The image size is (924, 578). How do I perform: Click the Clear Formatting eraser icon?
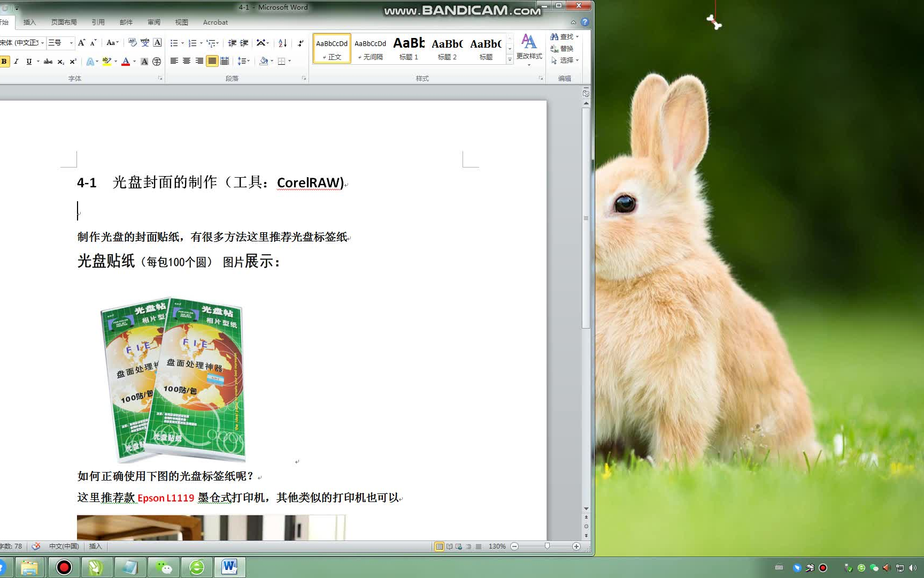[x=133, y=43]
